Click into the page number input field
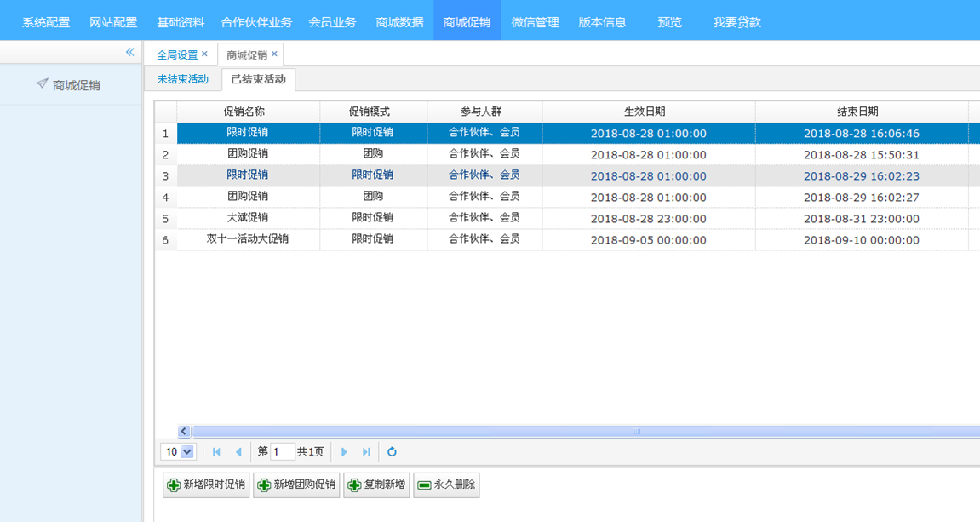Viewport: 980px width, 522px height. click(x=283, y=452)
